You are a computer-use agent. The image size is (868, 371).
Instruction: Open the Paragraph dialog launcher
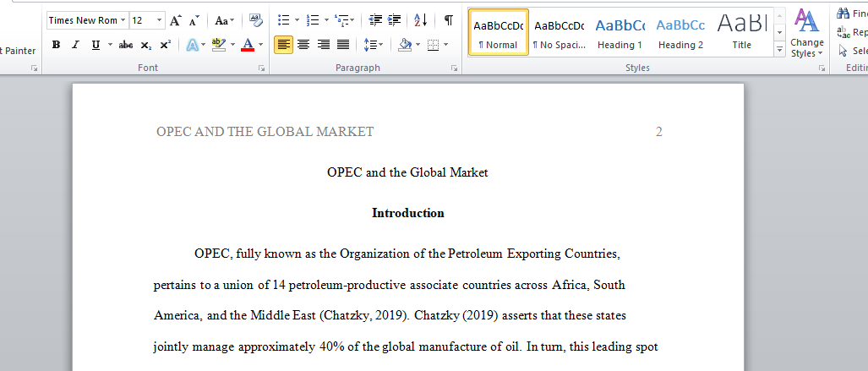454,68
